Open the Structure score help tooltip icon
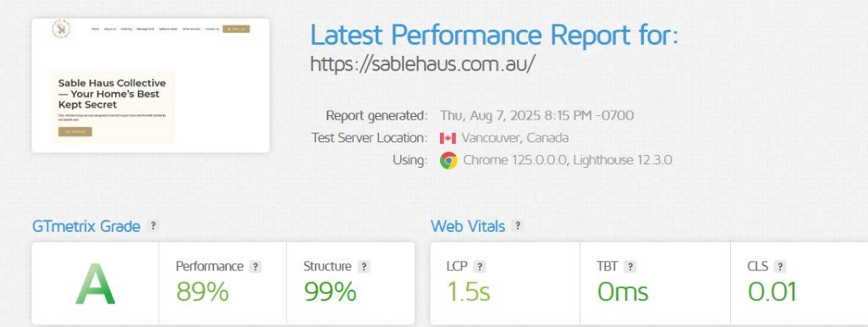Screen dimensions: 868x327 coord(364,267)
